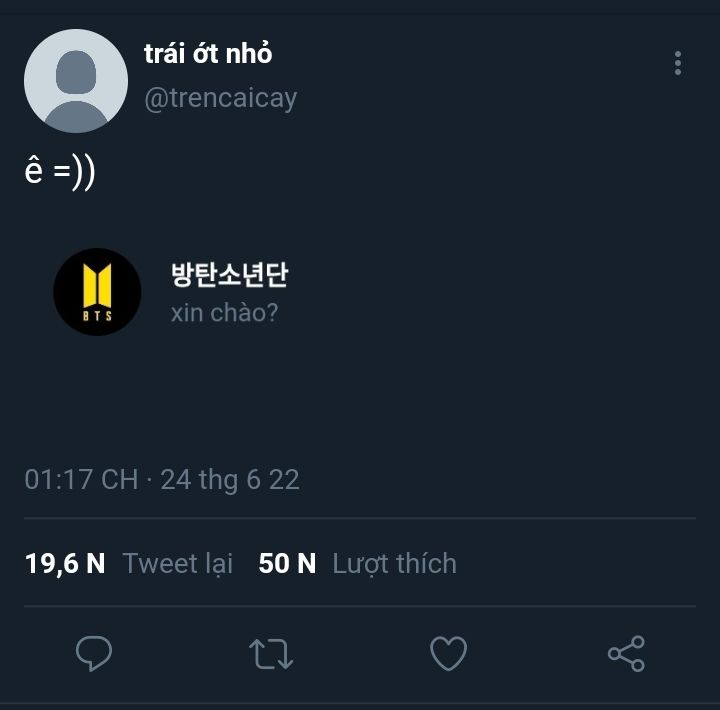This screenshot has width=720, height=710.
Task: Open the three-dot more options menu
Action: [x=678, y=64]
